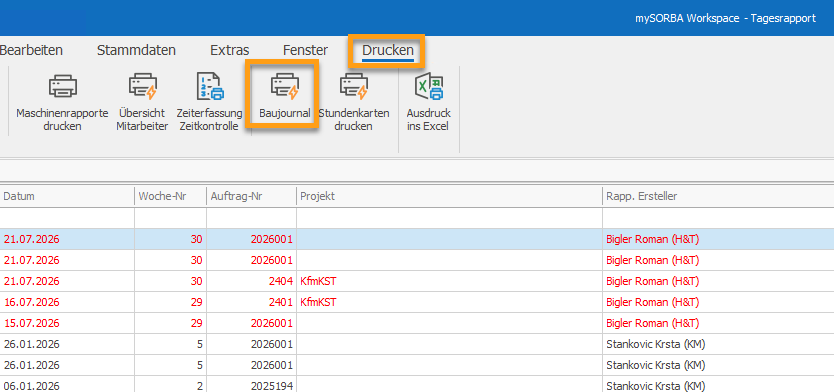Click the mySORBA Workspace - Tagesrapport title
The width and height of the screenshot is (834, 392).
(x=725, y=18)
